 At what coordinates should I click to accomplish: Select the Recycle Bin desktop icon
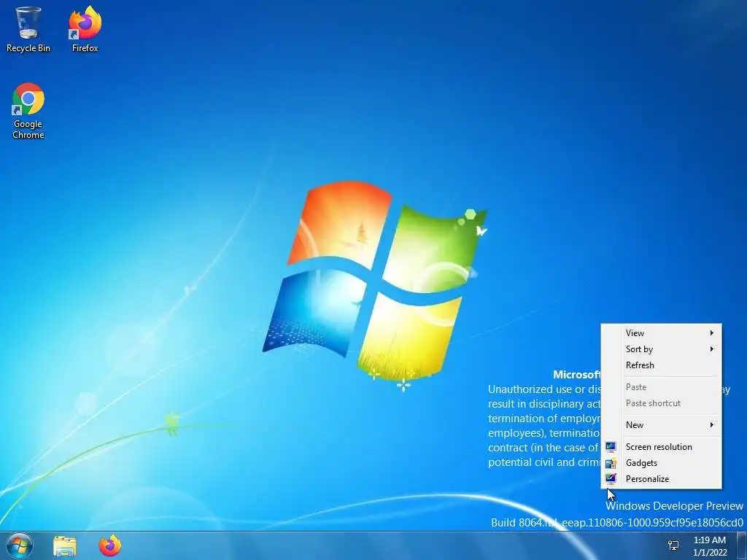pos(28,29)
